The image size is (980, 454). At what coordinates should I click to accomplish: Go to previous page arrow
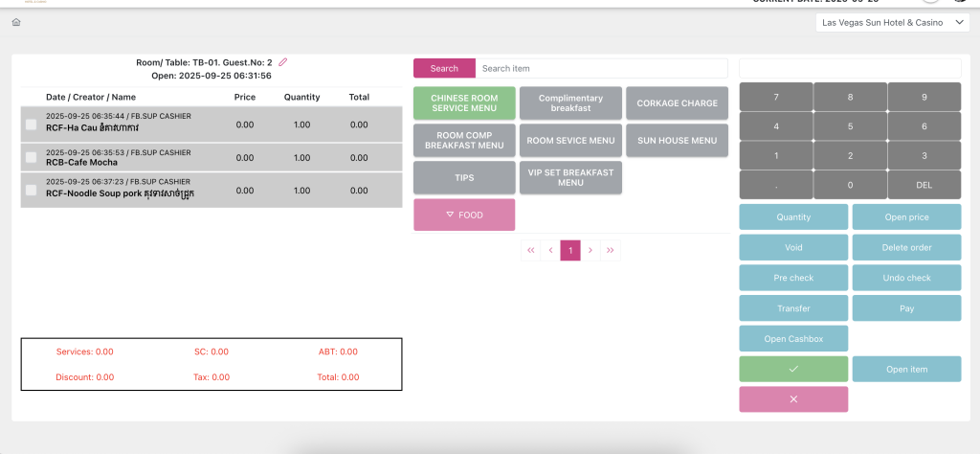pyautogui.click(x=550, y=250)
